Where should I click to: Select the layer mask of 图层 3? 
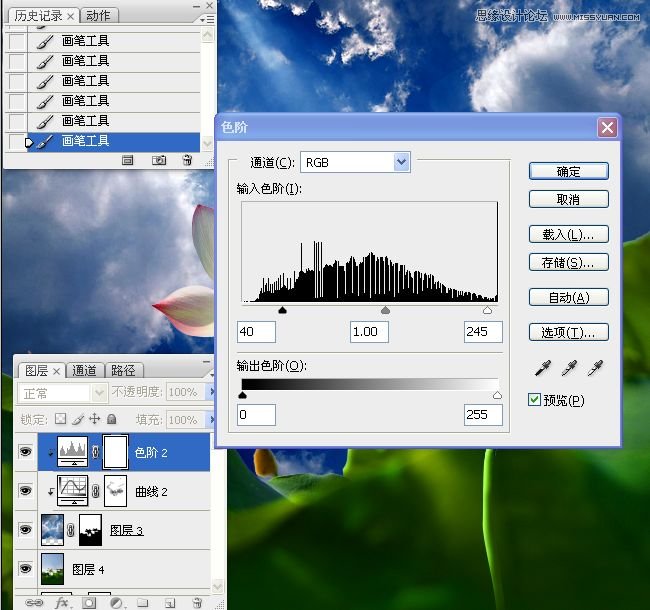pos(90,530)
